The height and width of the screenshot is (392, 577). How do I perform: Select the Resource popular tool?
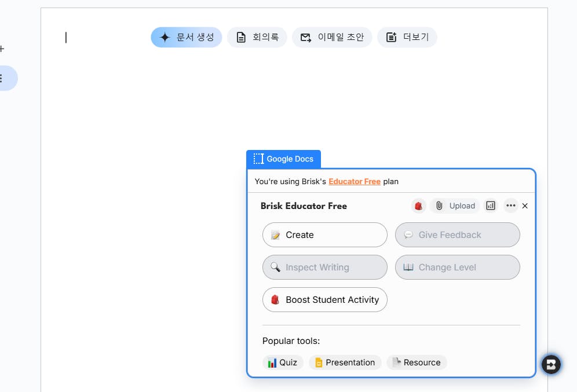pos(417,362)
